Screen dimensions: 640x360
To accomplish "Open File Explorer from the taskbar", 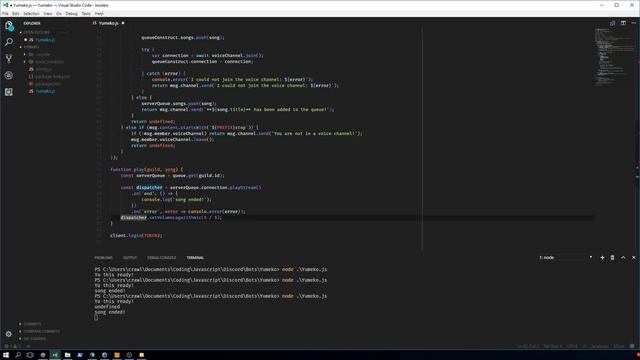I will 67,355.
